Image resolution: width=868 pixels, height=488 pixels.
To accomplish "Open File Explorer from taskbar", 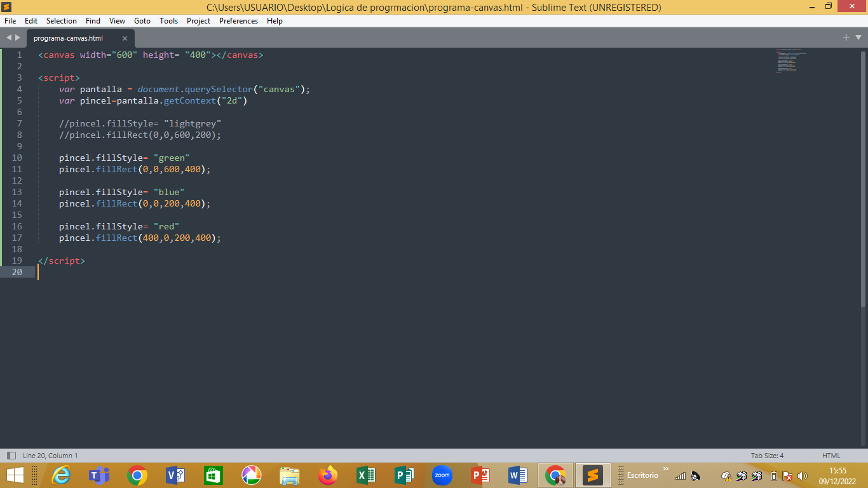I will (x=289, y=475).
